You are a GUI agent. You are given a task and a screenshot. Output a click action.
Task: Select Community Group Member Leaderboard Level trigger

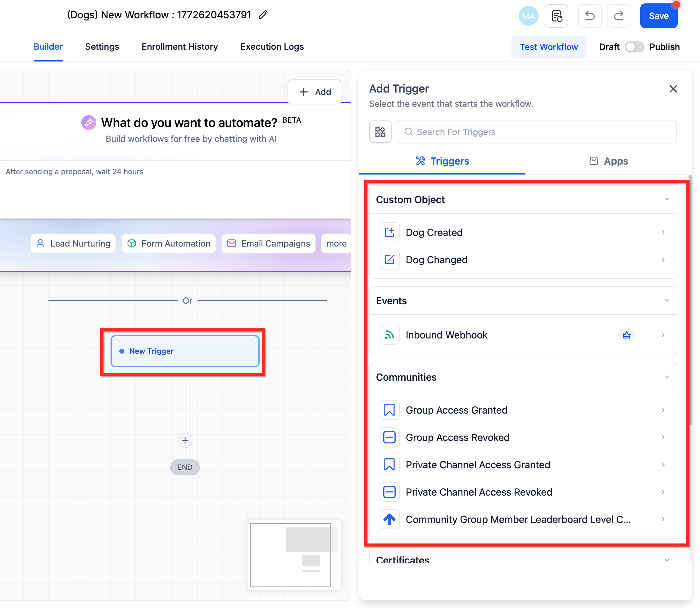[x=523, y=519]
